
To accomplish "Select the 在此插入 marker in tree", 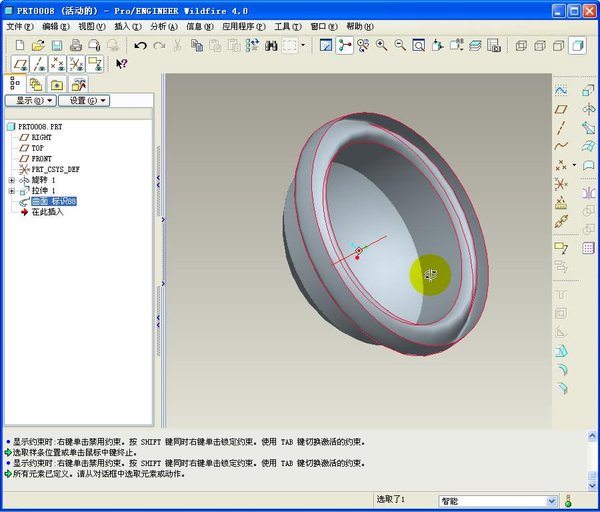I will pyautogui.click(x=46, y=212).
